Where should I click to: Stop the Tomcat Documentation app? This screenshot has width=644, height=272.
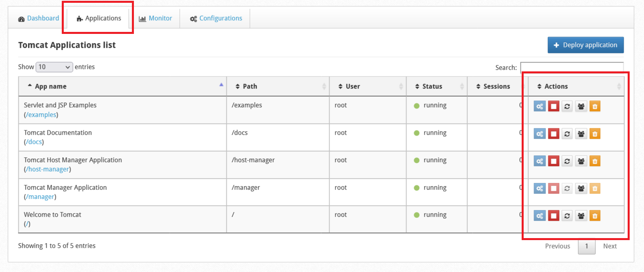[x=554, y=134]
